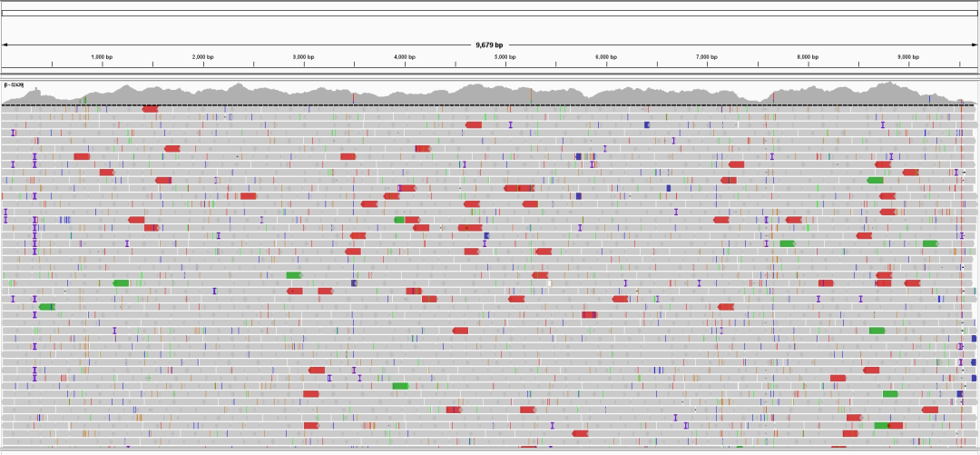Viewport: 980px width, 455px height.
Task: Click red dashed vertical line near right edge
Action: click(x=961, y=272)
